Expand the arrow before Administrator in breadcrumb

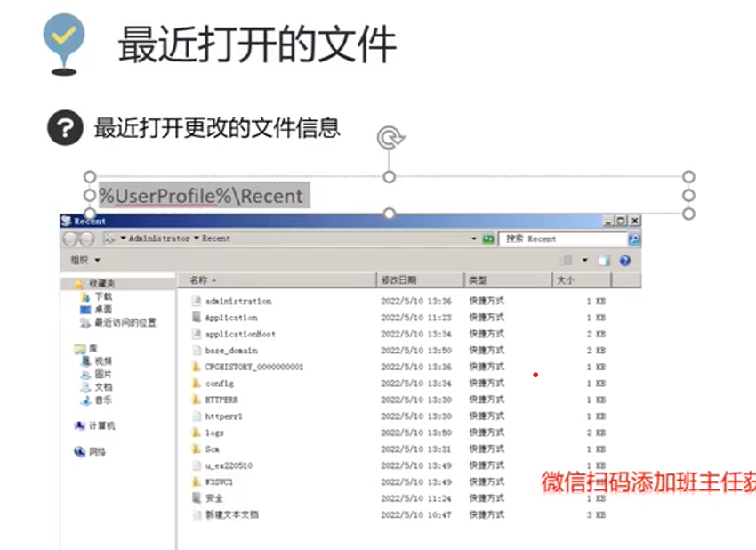[x=123, y=239]
